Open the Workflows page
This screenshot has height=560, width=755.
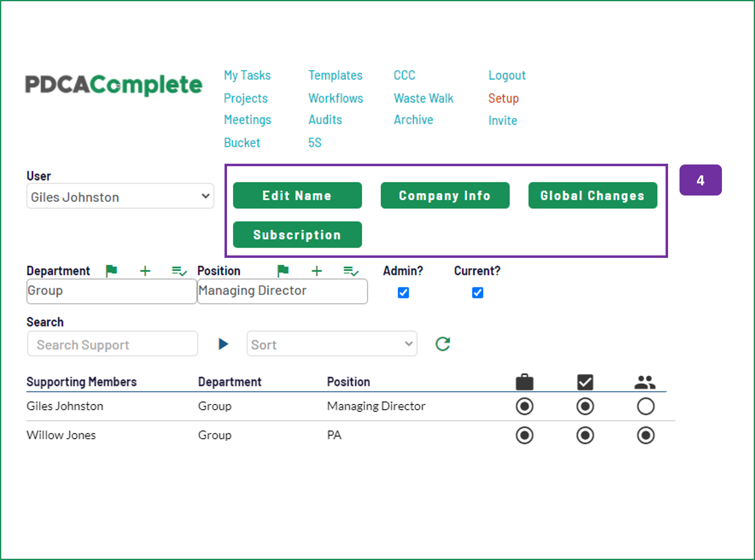coord(336,98)
